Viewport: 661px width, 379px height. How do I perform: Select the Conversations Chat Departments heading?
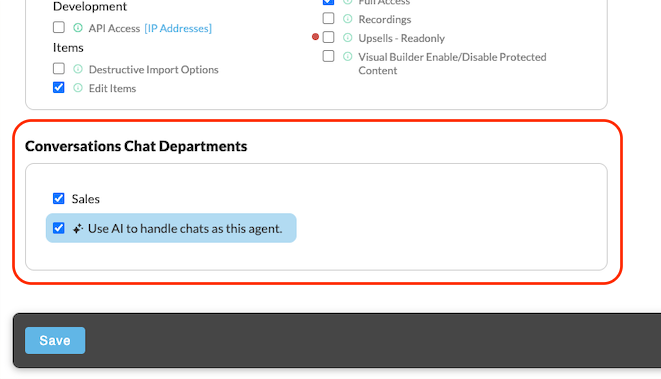(x=136, y=146)
